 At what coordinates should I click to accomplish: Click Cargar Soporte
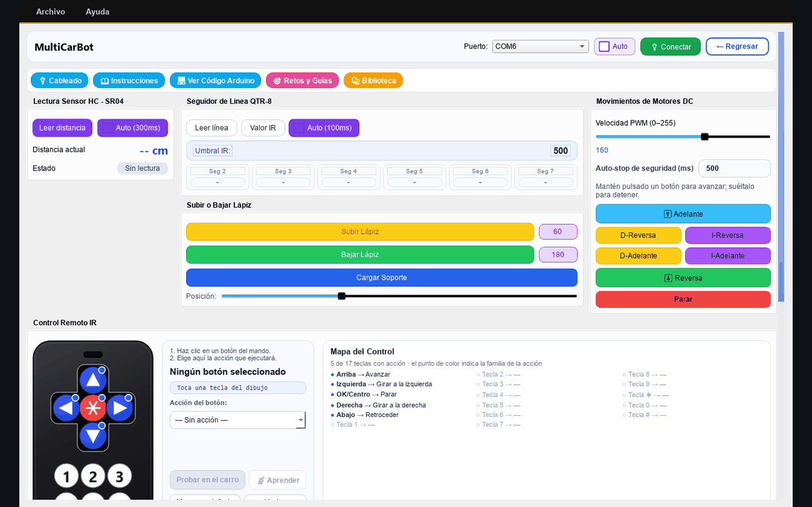(382, 278)
